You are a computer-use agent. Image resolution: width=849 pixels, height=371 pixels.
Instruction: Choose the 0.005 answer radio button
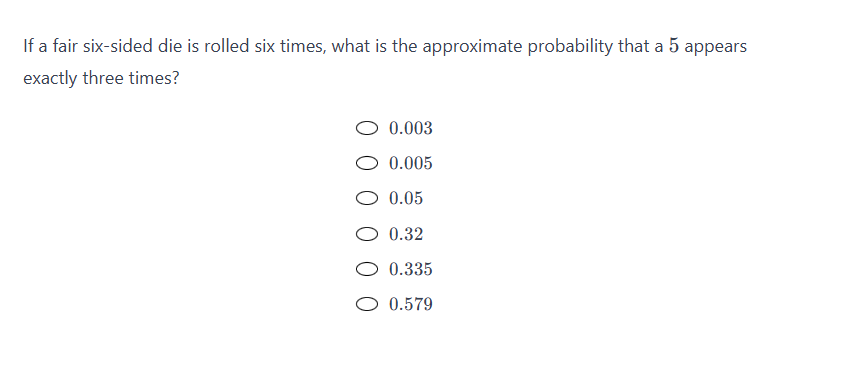click(x=367, y=164)
